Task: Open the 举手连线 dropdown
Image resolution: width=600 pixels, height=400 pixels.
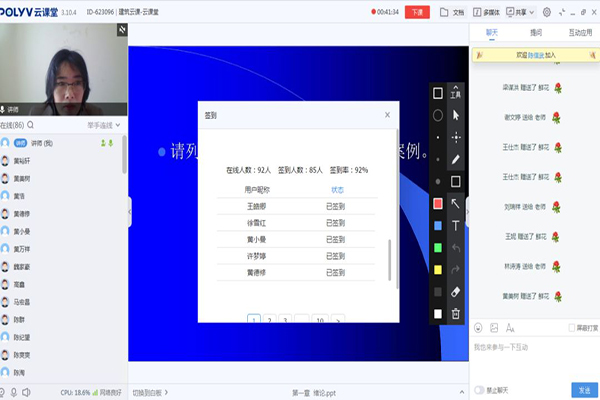Action: tap(103, 125)
